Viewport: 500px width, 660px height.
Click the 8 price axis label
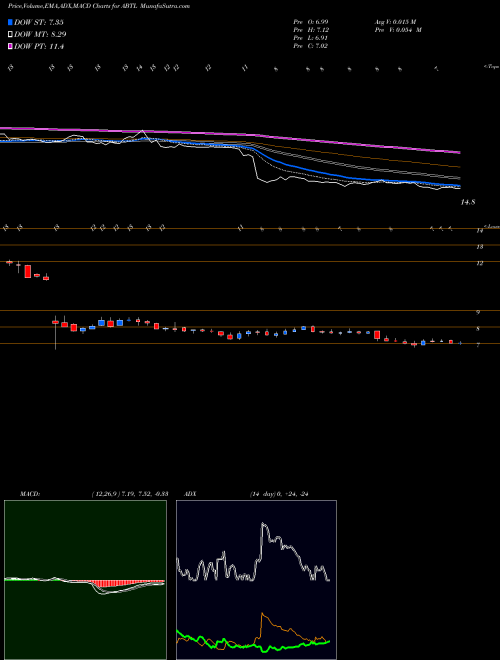coord(478,329)
